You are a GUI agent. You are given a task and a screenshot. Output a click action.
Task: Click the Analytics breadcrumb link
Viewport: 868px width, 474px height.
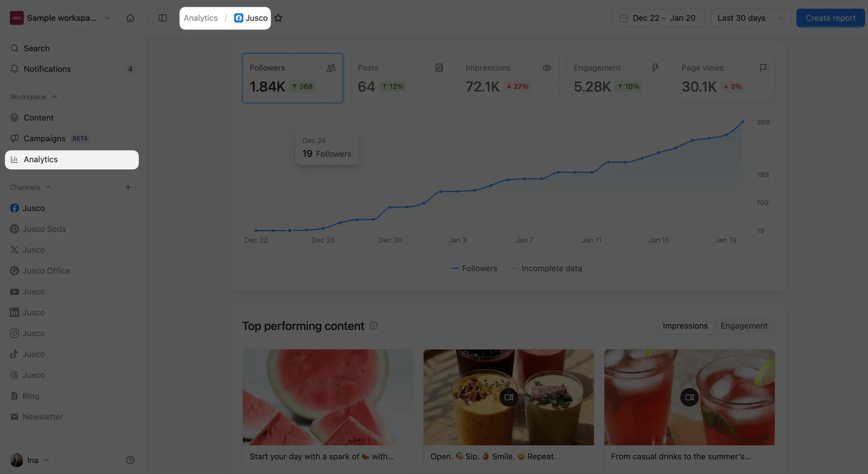click(x=200, y=18)
